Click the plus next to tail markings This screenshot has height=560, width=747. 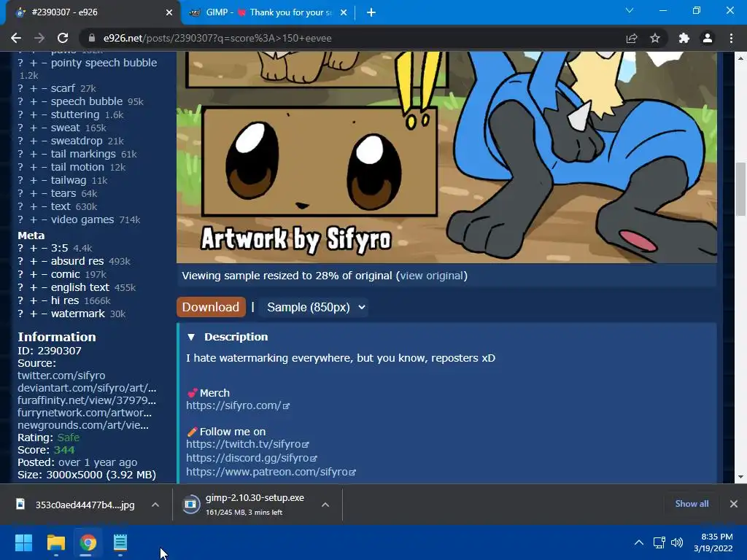point(34,155)
